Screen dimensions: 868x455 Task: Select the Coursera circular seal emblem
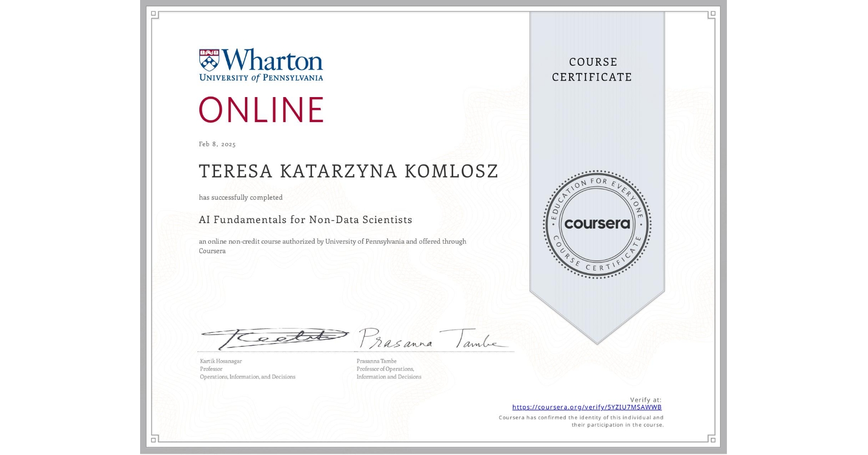[x=597, y=225]
